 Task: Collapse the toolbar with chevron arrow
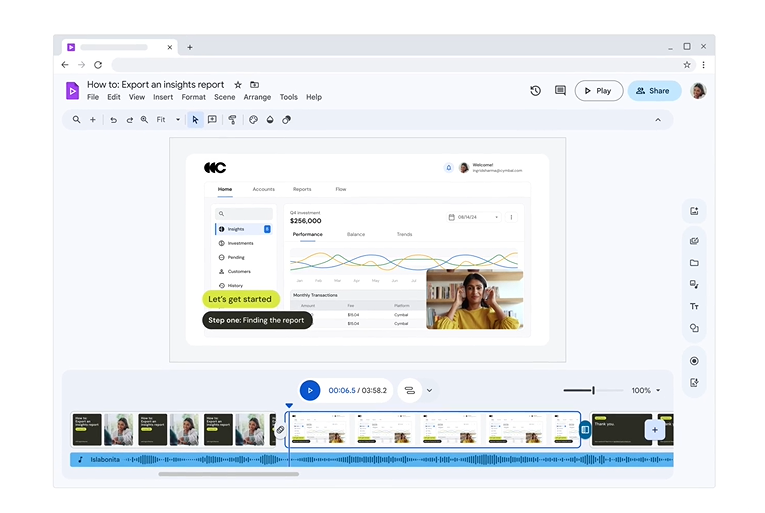[x=657, y=120]
